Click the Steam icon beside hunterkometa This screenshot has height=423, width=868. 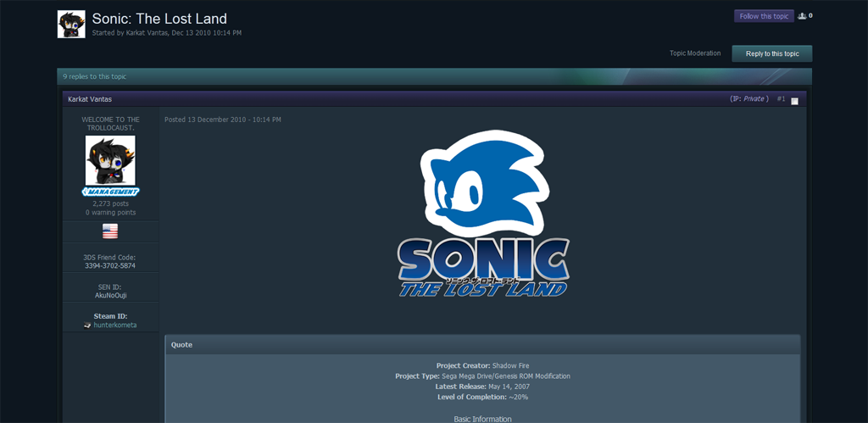point(87,326)
